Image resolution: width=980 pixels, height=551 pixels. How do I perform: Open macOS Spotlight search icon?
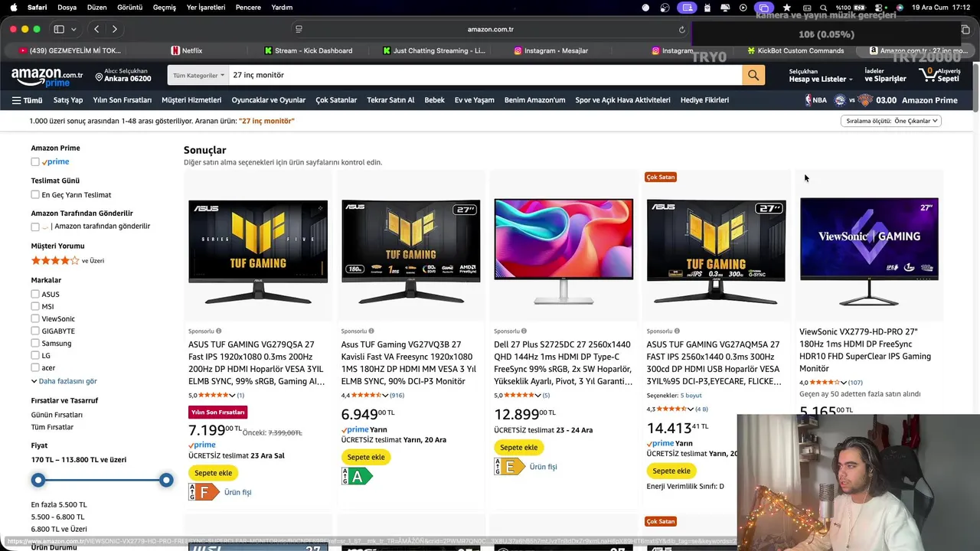823,8
